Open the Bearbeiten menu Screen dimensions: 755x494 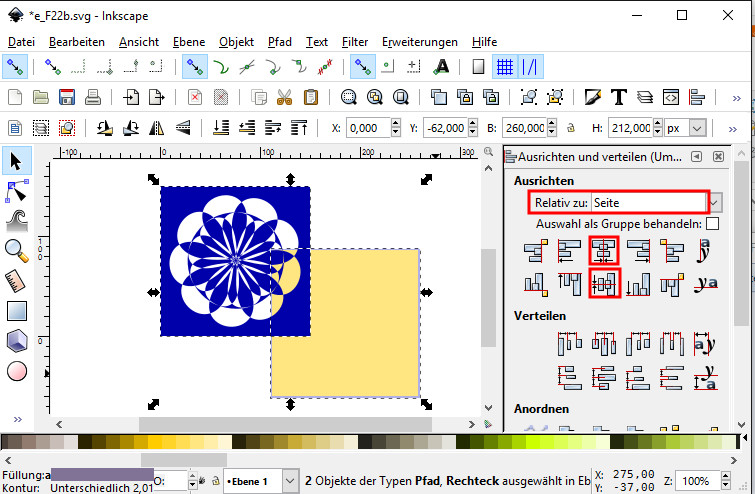[77, 42]
